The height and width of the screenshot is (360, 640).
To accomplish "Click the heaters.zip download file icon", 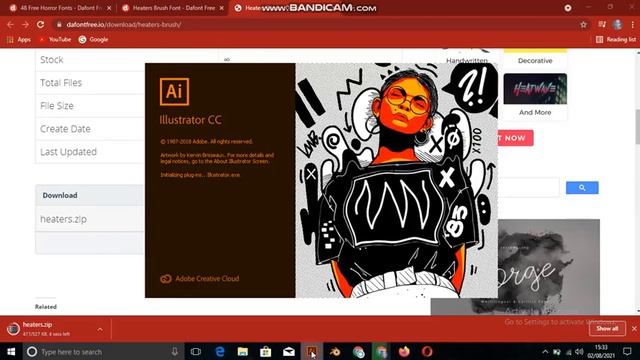I will [13, 329].
